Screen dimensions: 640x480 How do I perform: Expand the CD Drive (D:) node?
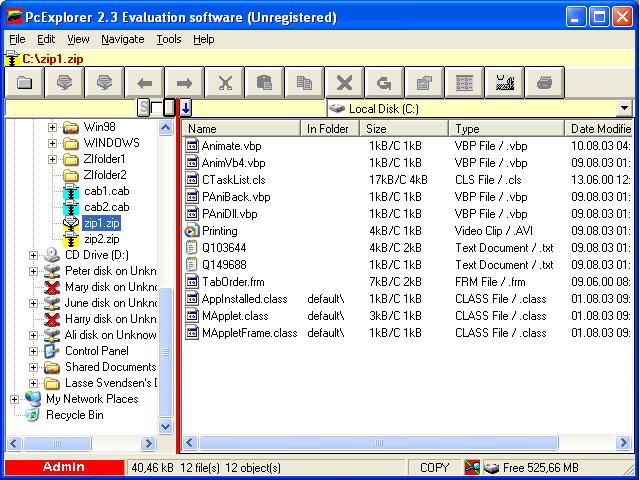pyautogui.click(x=33, y=256)
